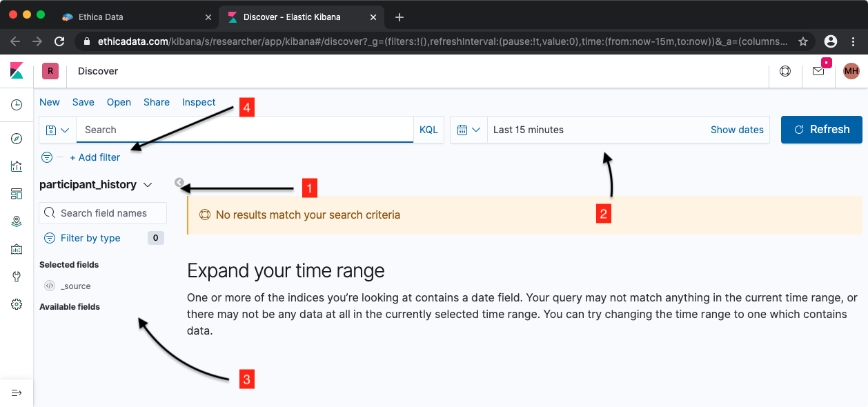Open the Inspect menu item
This screenshot has width=868, height=407.
pos(199,102)
